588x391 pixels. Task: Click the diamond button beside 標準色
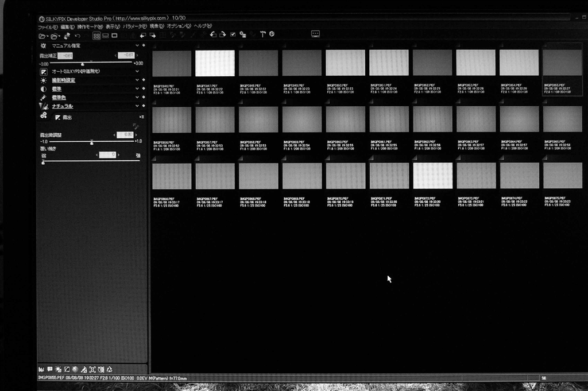(144, 97)
